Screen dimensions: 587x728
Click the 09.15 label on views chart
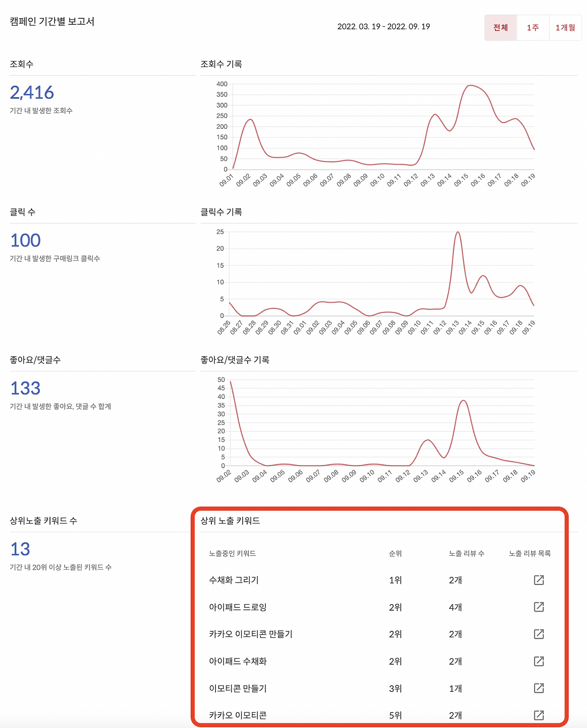coord(461,180)
